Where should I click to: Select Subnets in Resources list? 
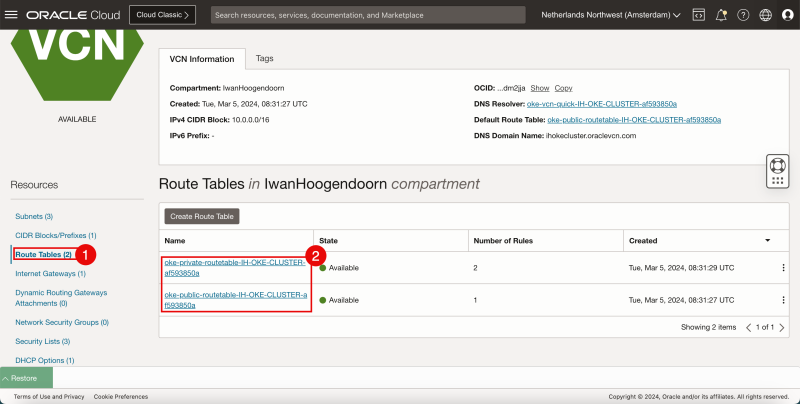(x=34, y=216)
